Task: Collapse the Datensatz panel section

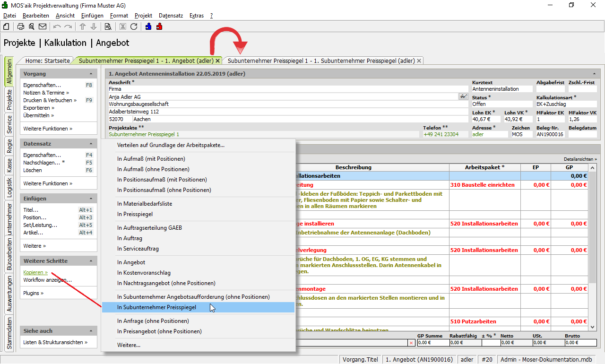Action: (x=91, y=144)
